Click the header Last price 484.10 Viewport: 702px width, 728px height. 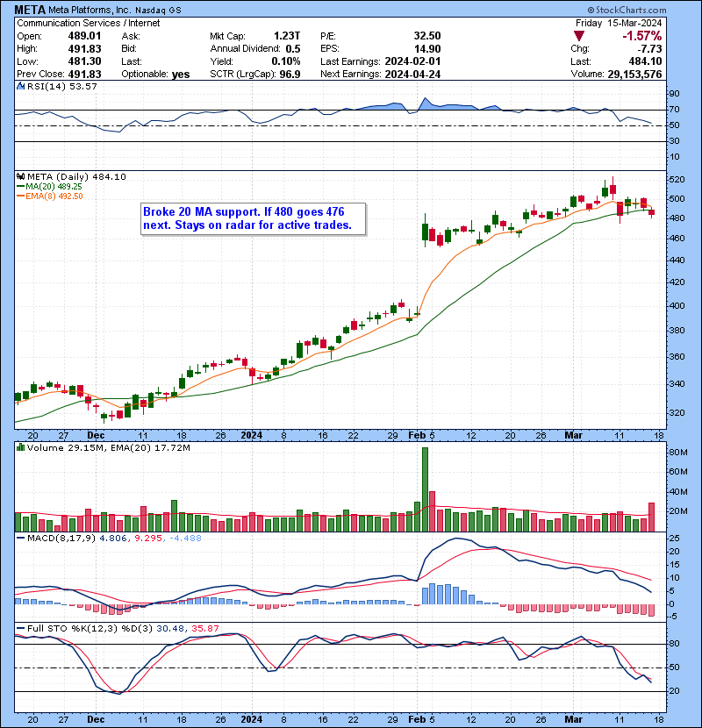click(645, 61)
